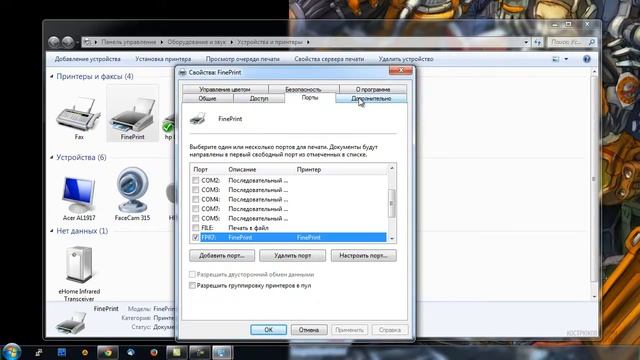The width and height of the screenshot is (640, 360).
Task: Check the COM7: port checkbox
Action: (x=196, y=209)
